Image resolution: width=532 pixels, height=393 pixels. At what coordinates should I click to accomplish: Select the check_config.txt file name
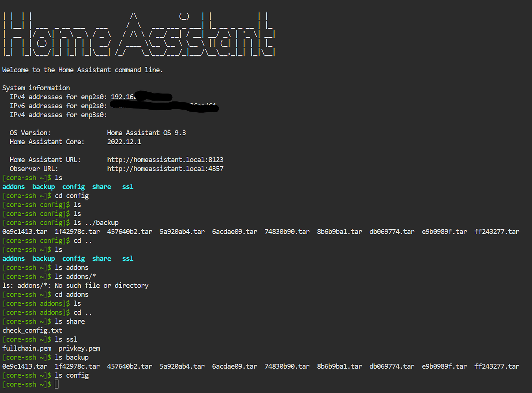(32, 331)
